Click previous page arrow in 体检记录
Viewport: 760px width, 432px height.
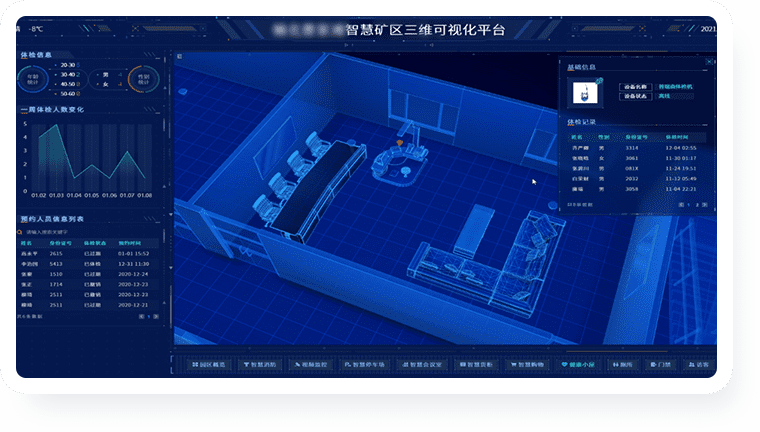[681, 205]
